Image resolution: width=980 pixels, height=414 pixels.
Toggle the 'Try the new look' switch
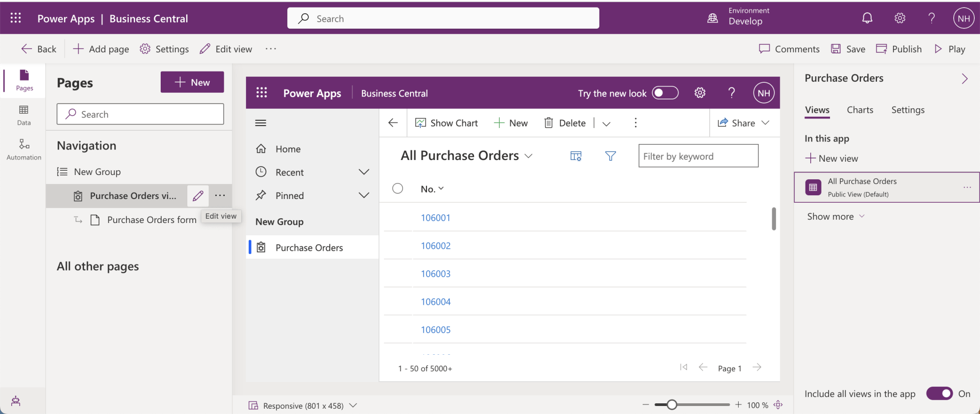click(x=665, y=93)
